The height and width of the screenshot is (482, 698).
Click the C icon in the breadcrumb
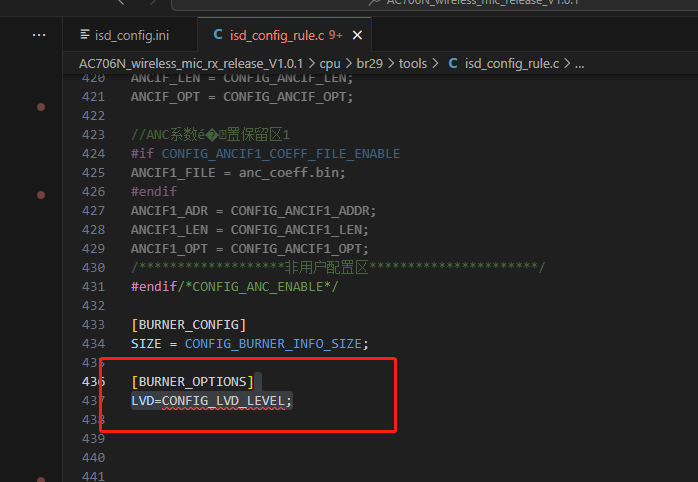point(453,64)
